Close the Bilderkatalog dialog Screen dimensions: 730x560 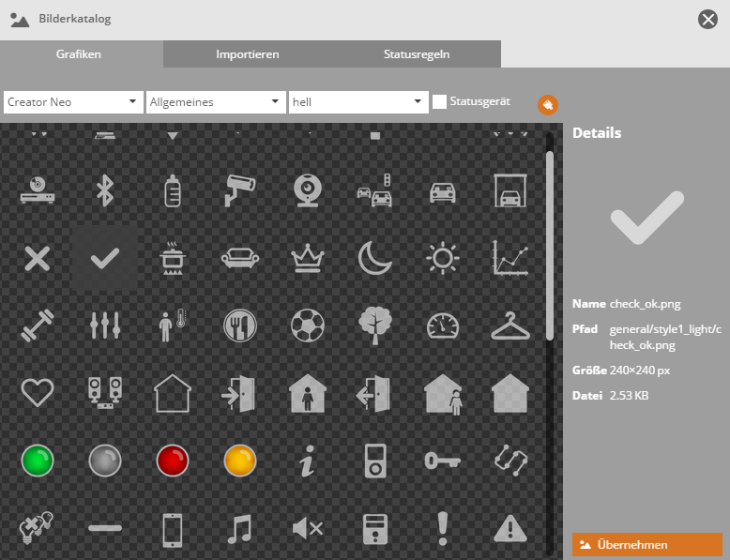708,20
